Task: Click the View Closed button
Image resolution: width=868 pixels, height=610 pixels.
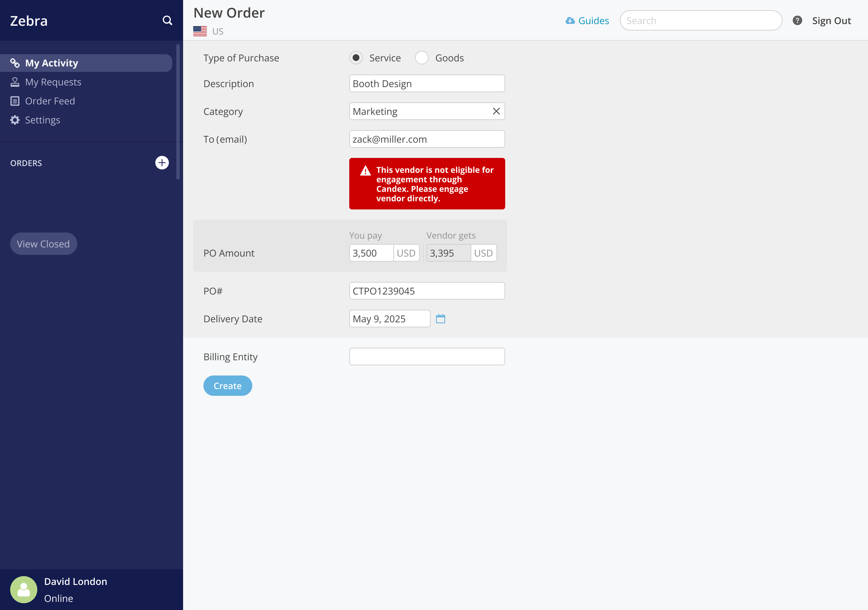Action: tap(43, 244)
